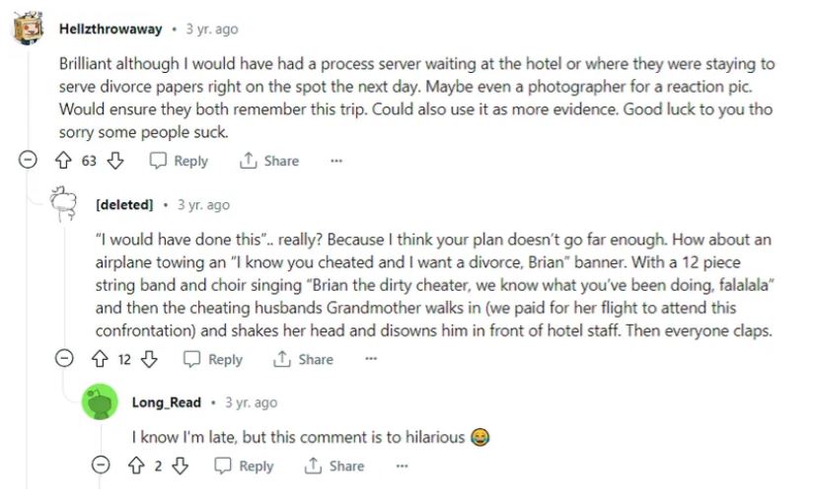Reply to the deleted user's comment

(x=213, y=360)
